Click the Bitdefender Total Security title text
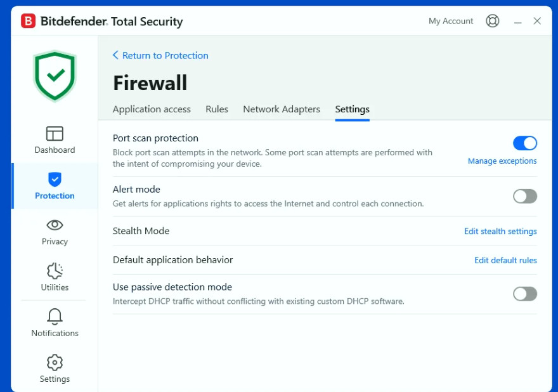Screen dimensions: 558x392 [x=112, y=22]
